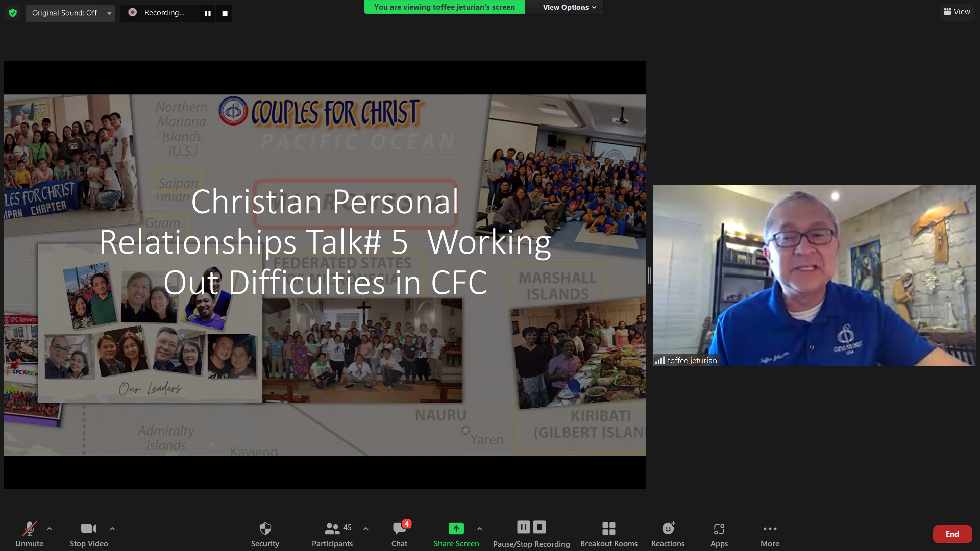Screen dimensions: 980x551
Task: Click the participant count 45
Action: click(348, 528)
